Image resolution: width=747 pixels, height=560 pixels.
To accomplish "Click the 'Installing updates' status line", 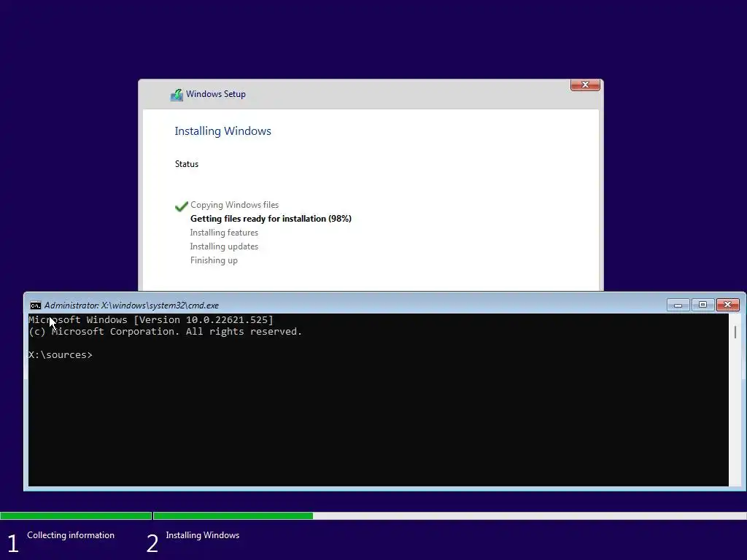I will [x=224, y=246].
